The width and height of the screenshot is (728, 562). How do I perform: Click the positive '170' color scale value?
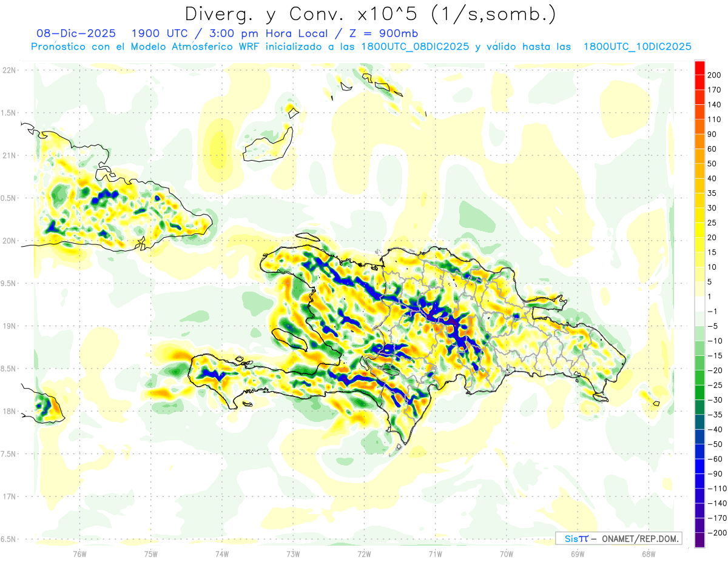click(x=714, y=90)
